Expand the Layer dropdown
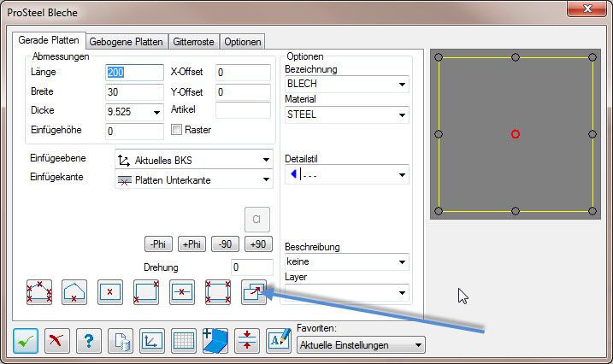The height and width of the screenshot is (364, 613). click(x=402, y=293)
